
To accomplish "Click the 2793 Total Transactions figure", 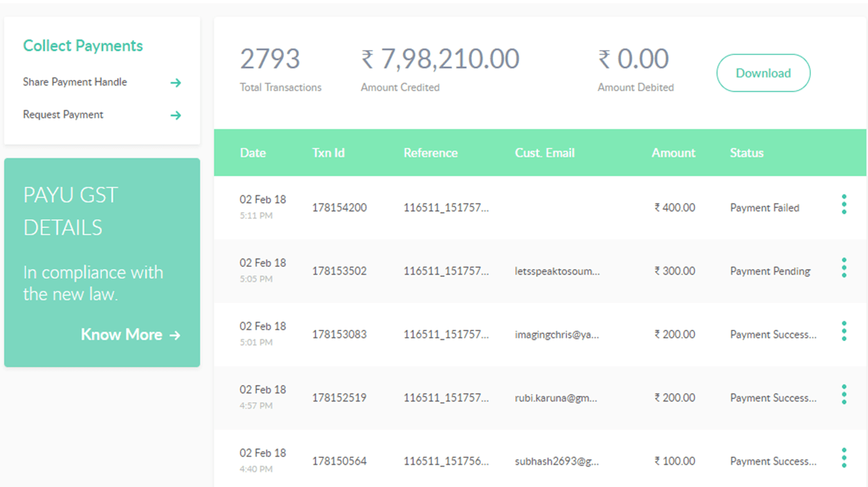I will pyautogui.click(x=270, y=59).
